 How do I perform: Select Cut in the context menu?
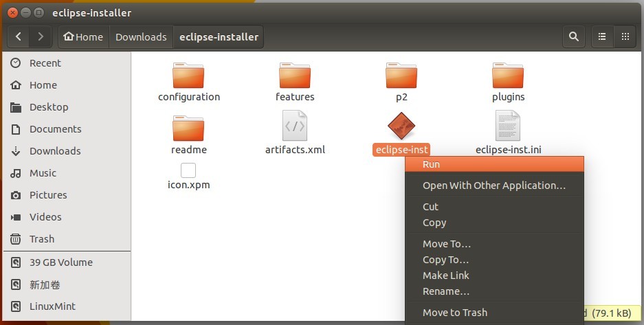(x=494, y=207)
